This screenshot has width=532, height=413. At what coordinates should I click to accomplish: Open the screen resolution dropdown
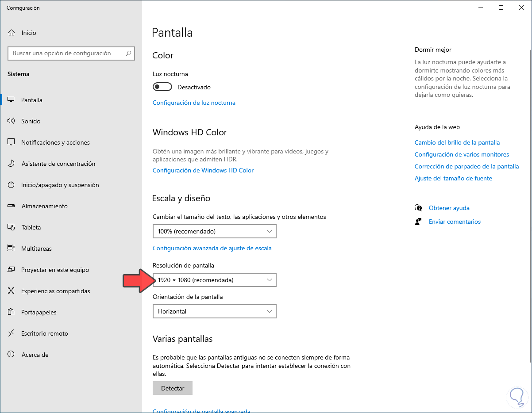(214, 280)
